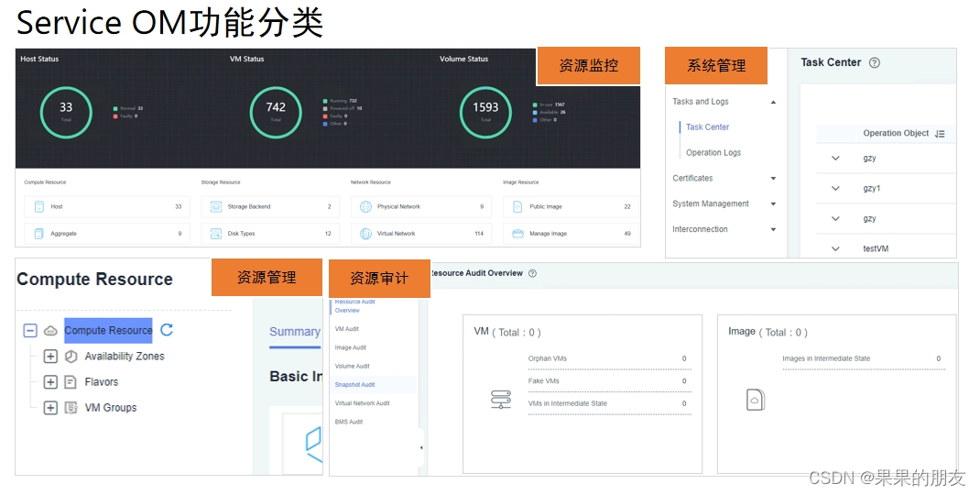Expand the Certificates menu
Image resolution: width=980 pixels, height=495 pixels.
(x=773, y=179)
